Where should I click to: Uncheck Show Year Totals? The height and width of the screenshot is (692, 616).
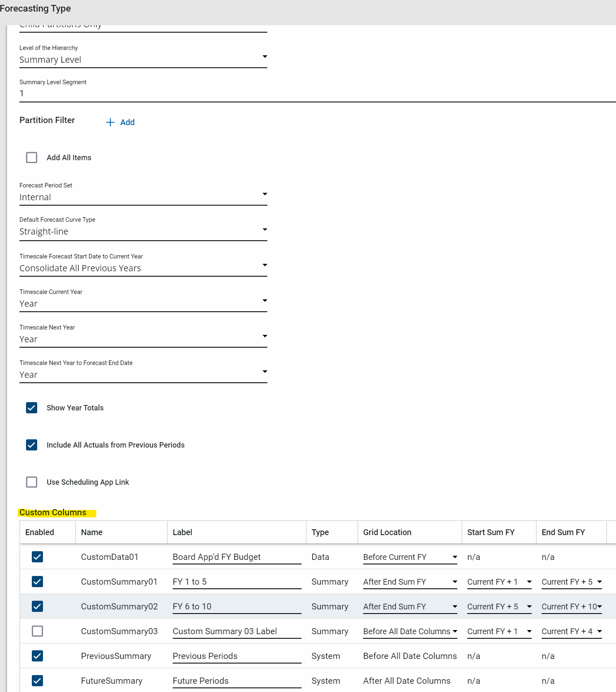click(x=32, y=408)
